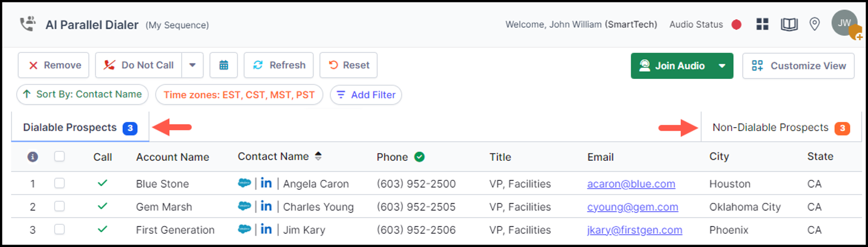Screen dimensions: 868x247
Task: Switch to Non-Dialable Prospects tab
Action: click(x=781, y=128)
